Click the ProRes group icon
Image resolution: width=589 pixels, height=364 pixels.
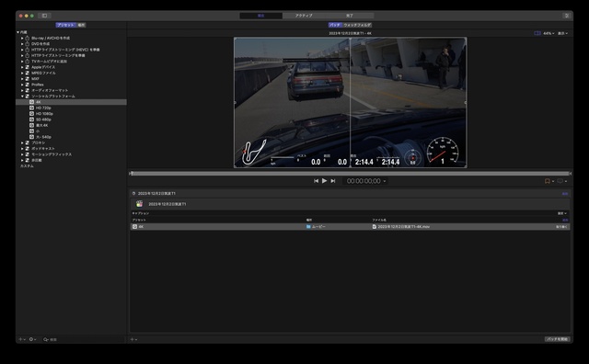pyautogui.click(x=27, y=85)
